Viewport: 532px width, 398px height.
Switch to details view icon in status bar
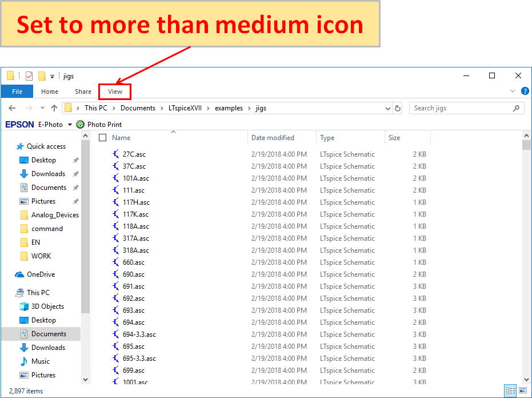coord(510,391)
